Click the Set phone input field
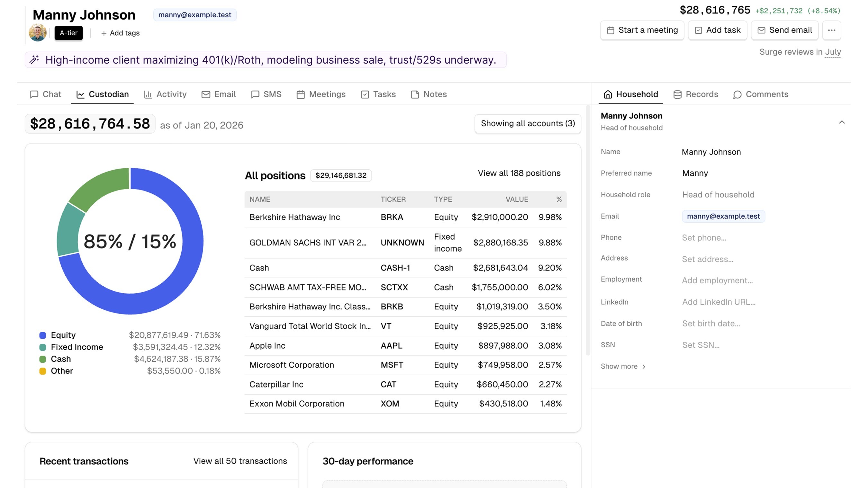 pyautogui.click(x=704, y=238)
